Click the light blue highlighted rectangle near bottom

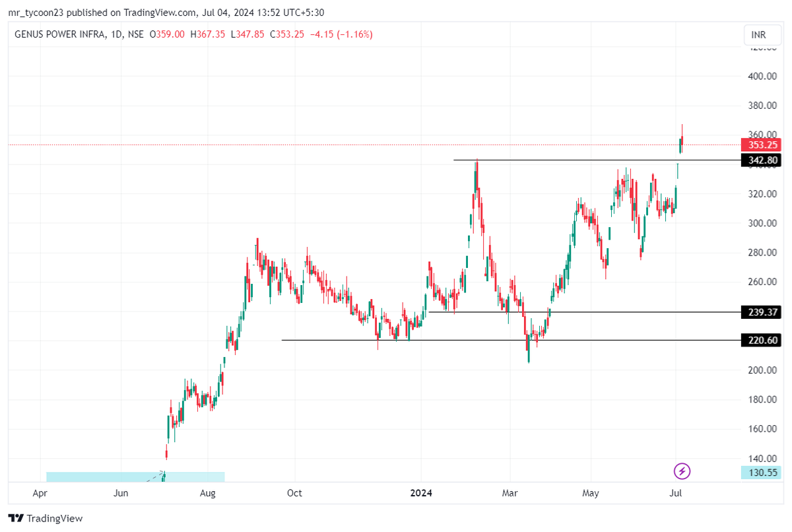click(135, 477)
